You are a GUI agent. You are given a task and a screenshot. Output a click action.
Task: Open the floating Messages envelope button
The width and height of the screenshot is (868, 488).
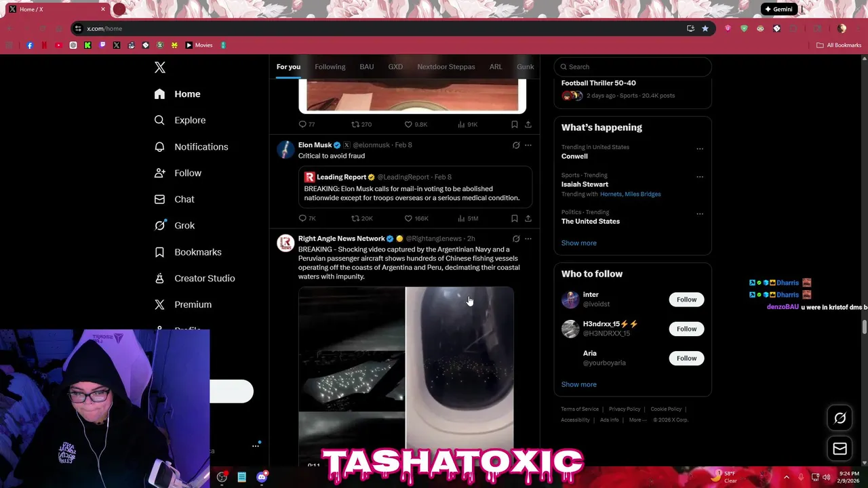[840, 449]
